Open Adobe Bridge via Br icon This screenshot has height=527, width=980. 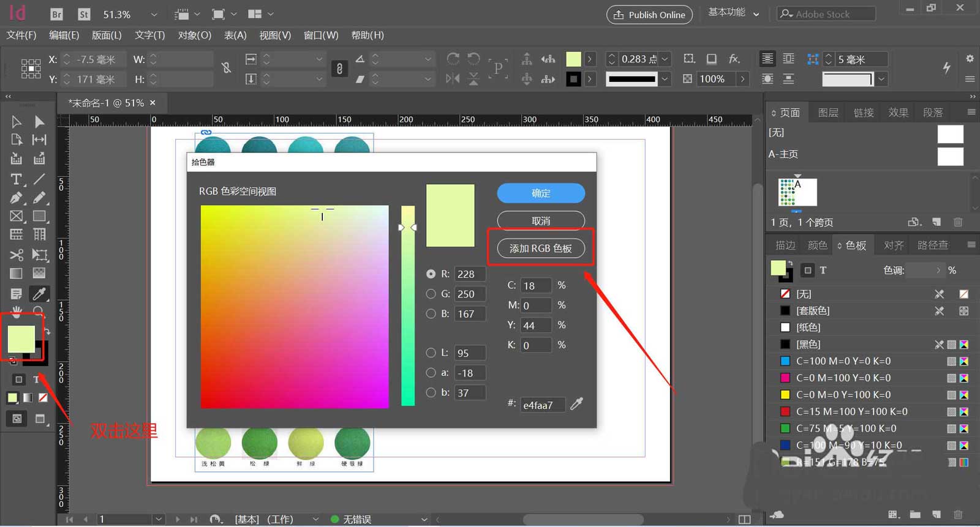56,14
